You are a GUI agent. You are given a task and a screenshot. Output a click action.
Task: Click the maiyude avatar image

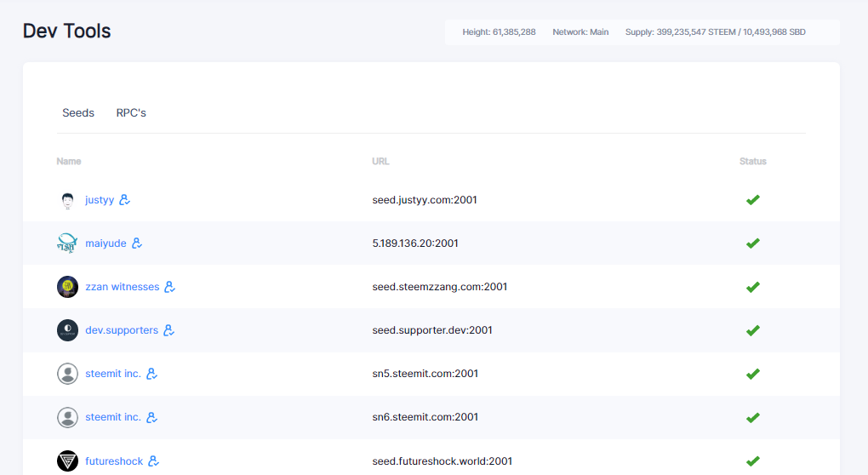[67, 243]
